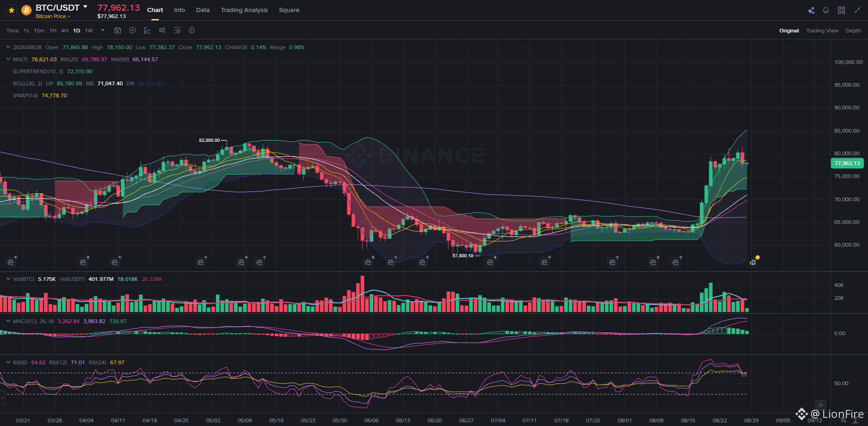The height and width of the screenshot is (426, 868).
Task: Click the 82,850.00 high price marker
Action: [209, 140]
